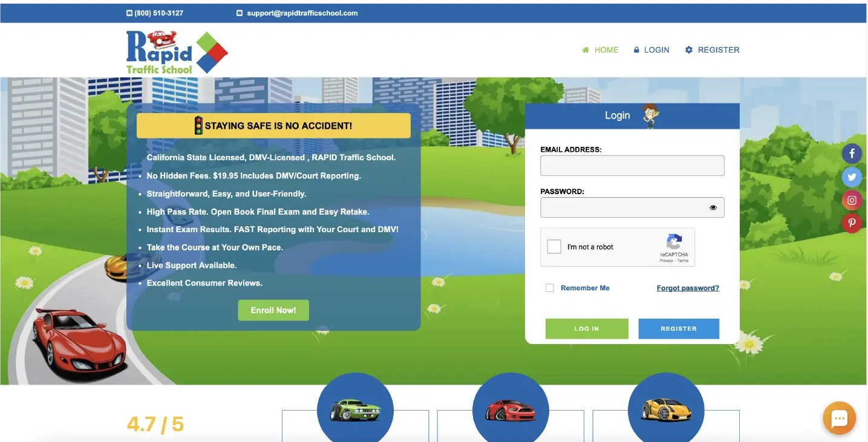Viewport: 868px width, 442px height.
Task: Click the traffic light icon in yellow banner
Action: click(x=198, y=126)
